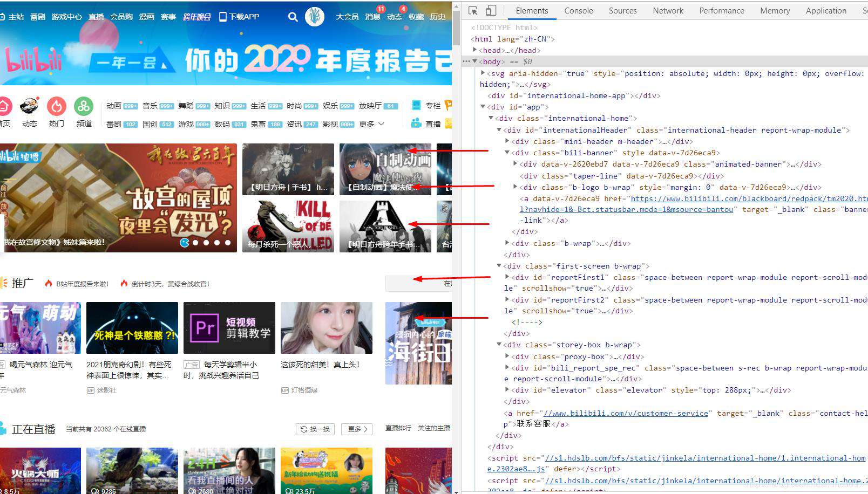
Task: Open the 专栏 column icon
Action: 416,105
